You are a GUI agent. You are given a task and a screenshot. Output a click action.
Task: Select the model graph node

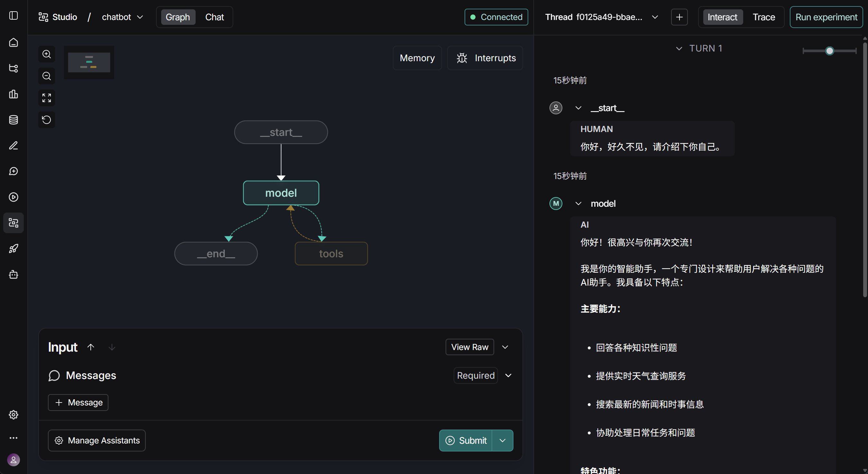click(x=281, y=193)
